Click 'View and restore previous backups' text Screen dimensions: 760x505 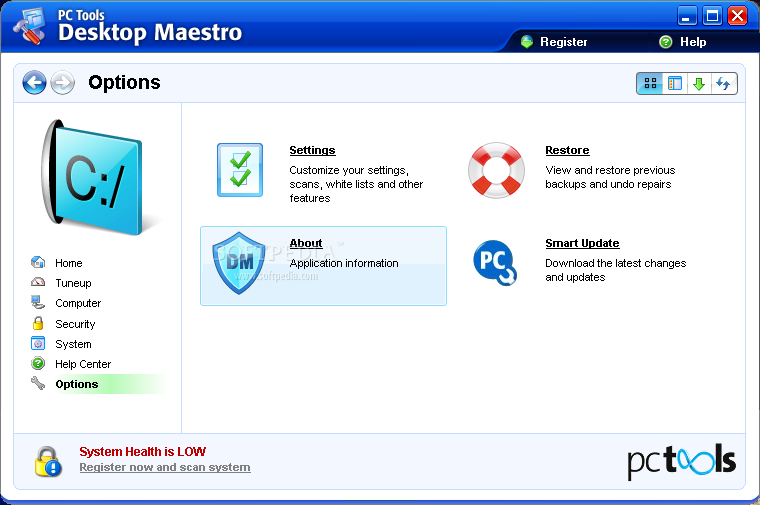[x=610, y=177]
